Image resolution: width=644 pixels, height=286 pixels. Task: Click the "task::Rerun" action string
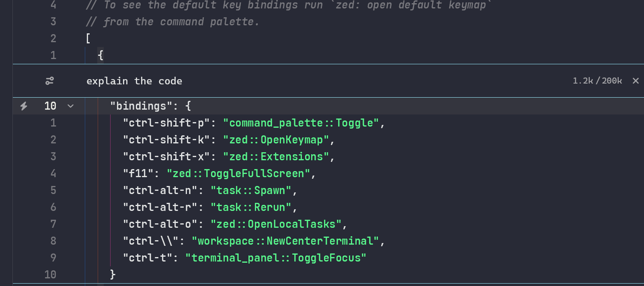coord(251,207)
